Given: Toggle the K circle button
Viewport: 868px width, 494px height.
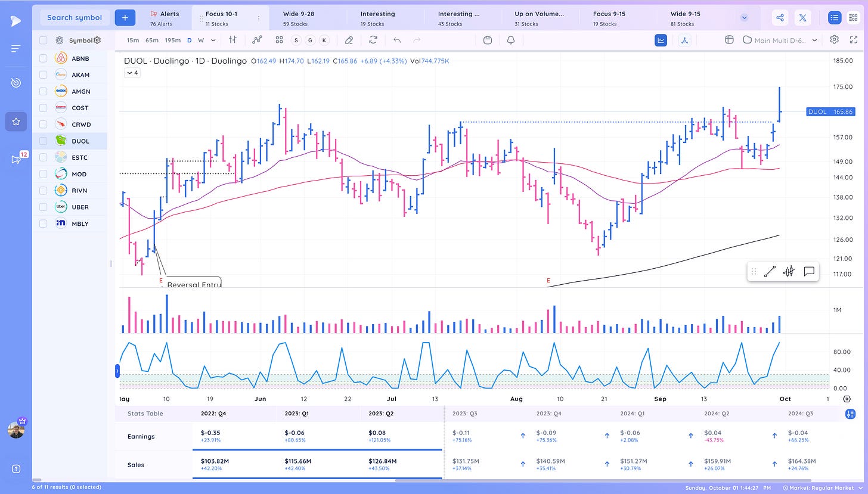Looking at the screenshot, I should click(324, 40).
